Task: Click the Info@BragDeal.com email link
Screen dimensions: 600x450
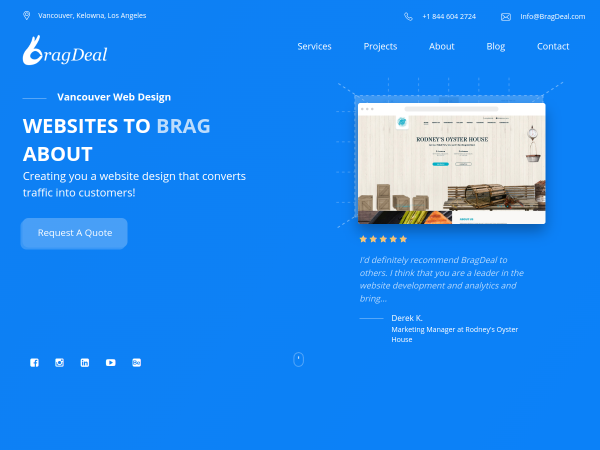Action: coord(553,16)
